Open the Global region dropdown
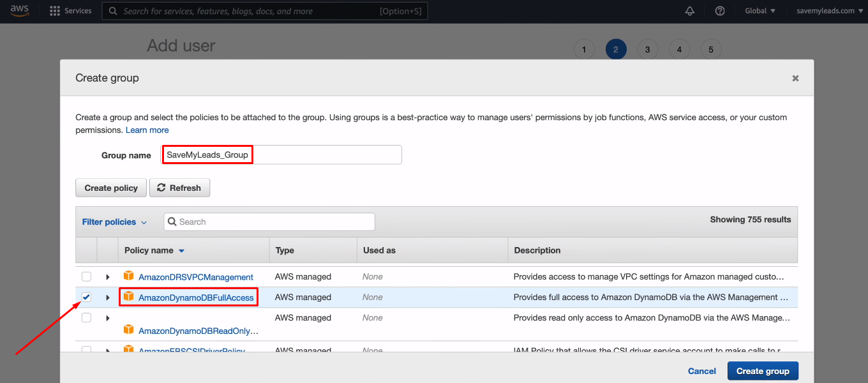 tap(760, 11)
